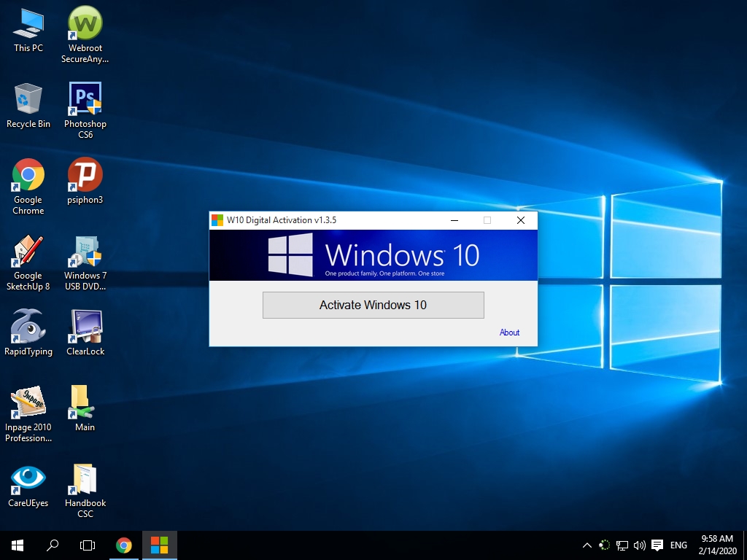The width and height of the screenshot is (747, 560).
Task: Start Inpage 2010 Professional
Action: tap(28, 403)
